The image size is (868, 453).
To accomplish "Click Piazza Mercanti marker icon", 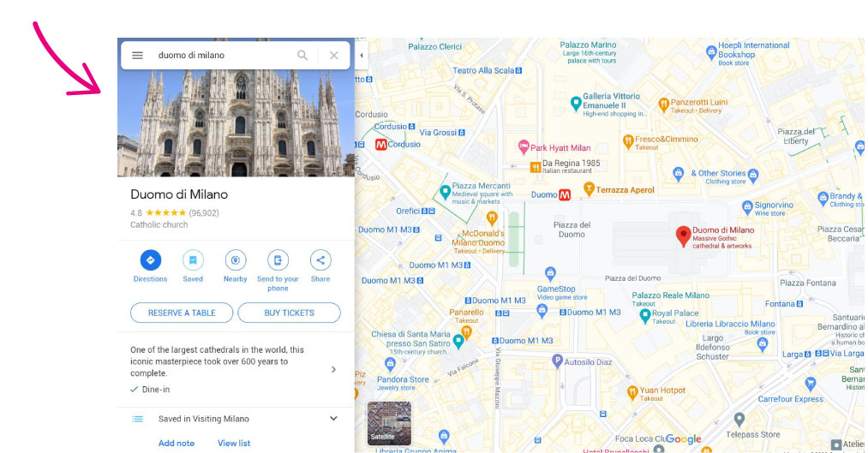I will pos(445,192).
